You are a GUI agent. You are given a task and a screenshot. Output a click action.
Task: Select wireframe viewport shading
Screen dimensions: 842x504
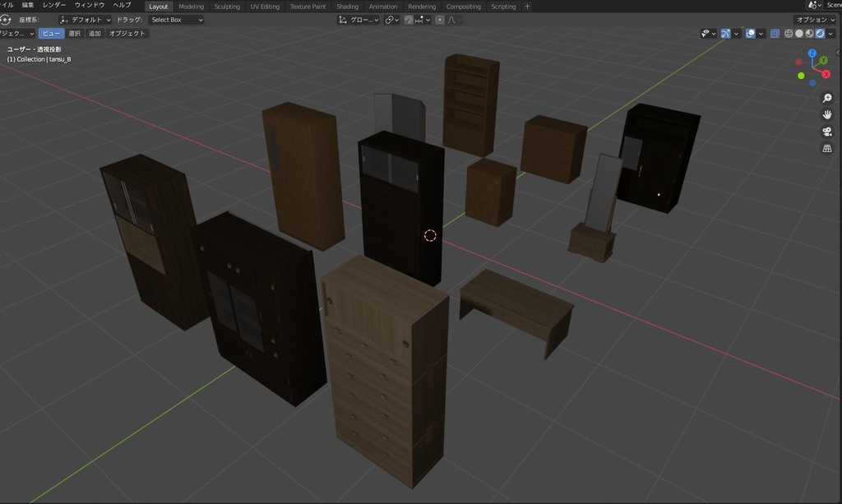point(789,33)
